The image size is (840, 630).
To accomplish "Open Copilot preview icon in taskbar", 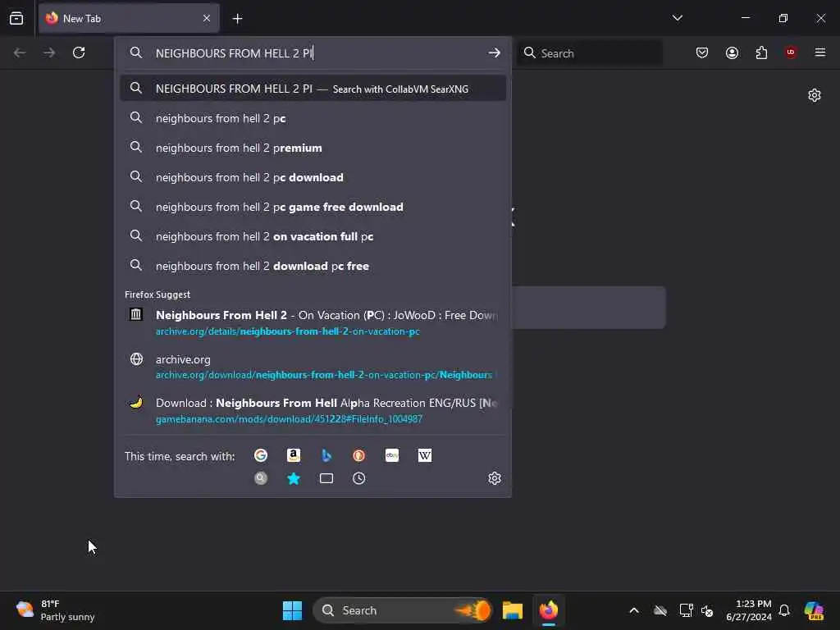I will click(814, 610).
